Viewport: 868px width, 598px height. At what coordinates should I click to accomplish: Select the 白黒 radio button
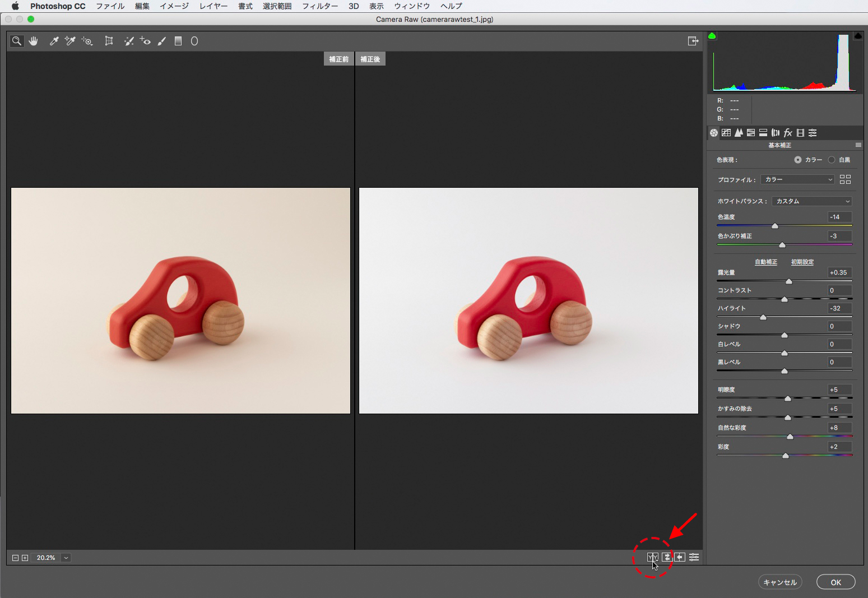tap(832, 160)
